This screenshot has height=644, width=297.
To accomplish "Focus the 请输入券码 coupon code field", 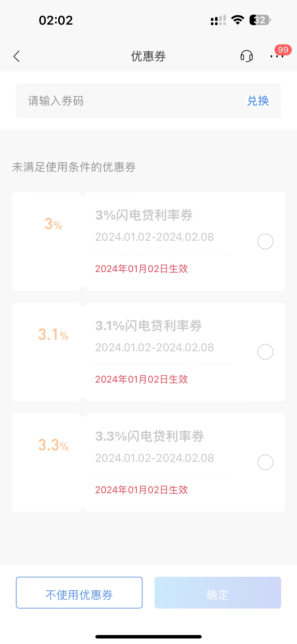I will tap(130, 100).
